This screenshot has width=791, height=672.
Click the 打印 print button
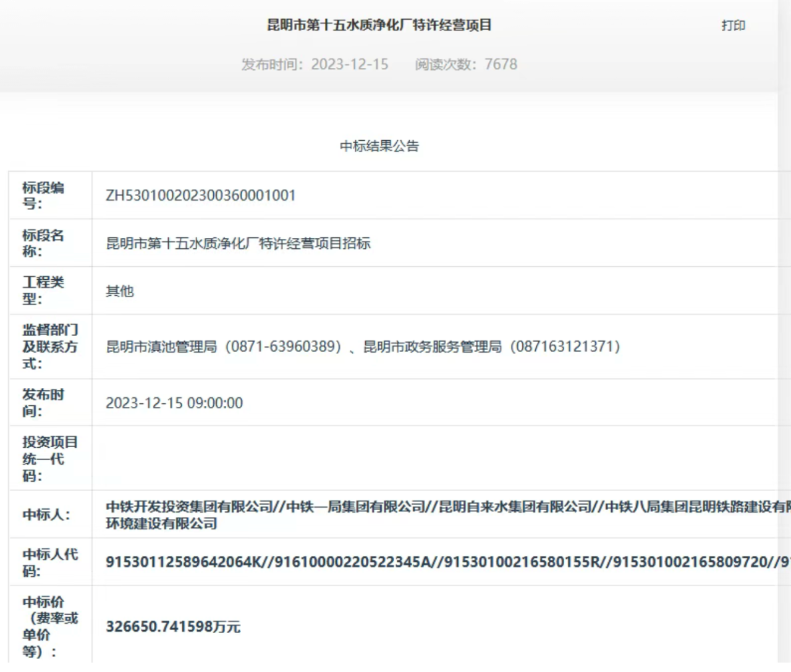click(x=733, y=25)
